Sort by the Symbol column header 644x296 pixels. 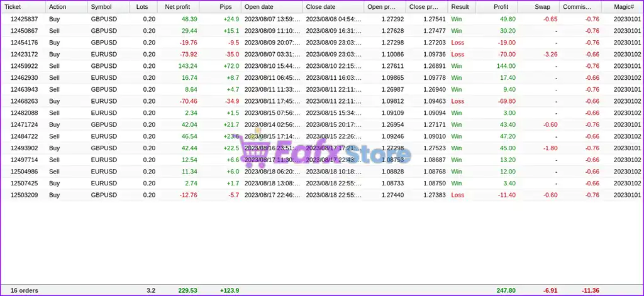(108, 7)
